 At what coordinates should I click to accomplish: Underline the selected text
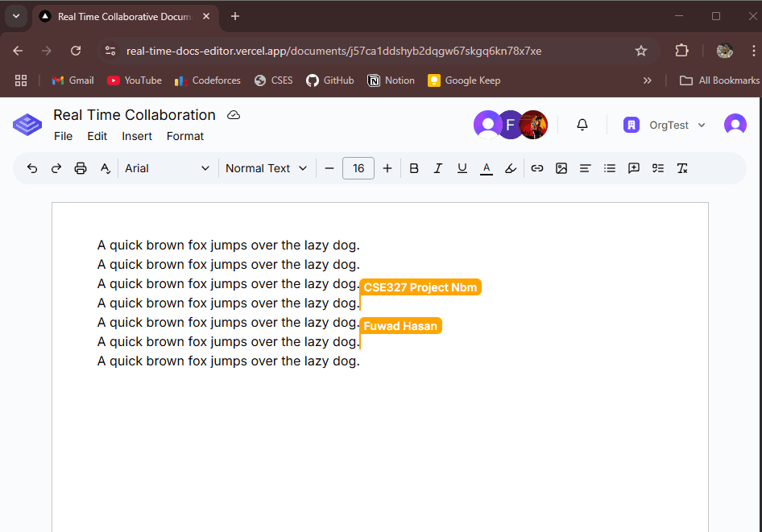[462, 168]
